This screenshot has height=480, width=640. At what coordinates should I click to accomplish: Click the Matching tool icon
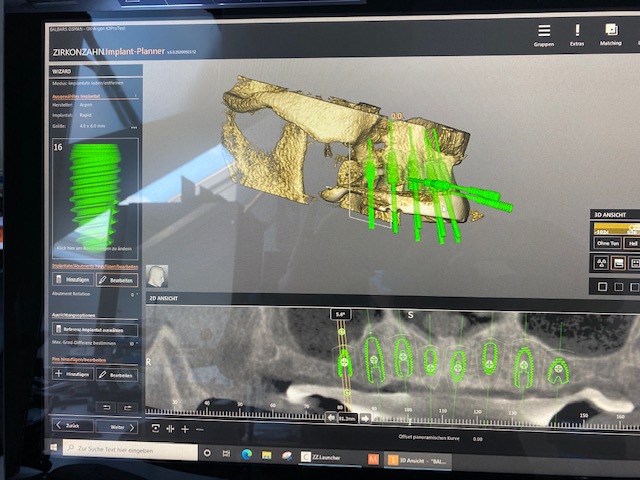point(610,32)
